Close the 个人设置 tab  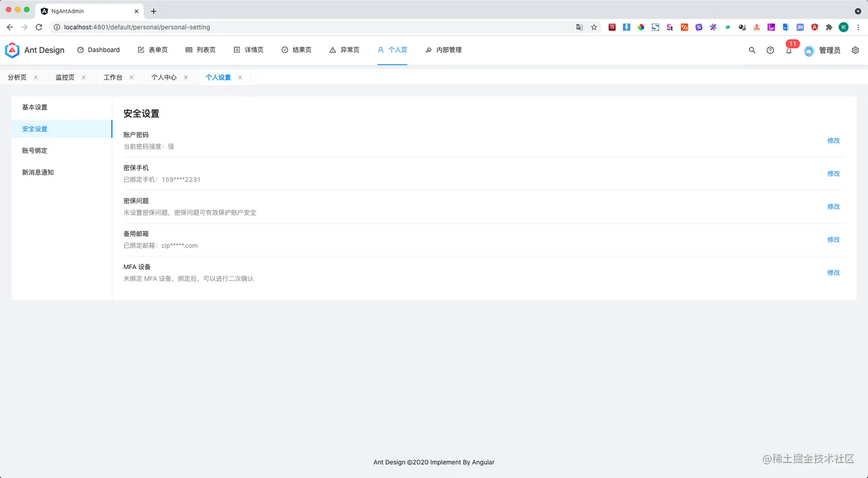click(x=240, y=78)
